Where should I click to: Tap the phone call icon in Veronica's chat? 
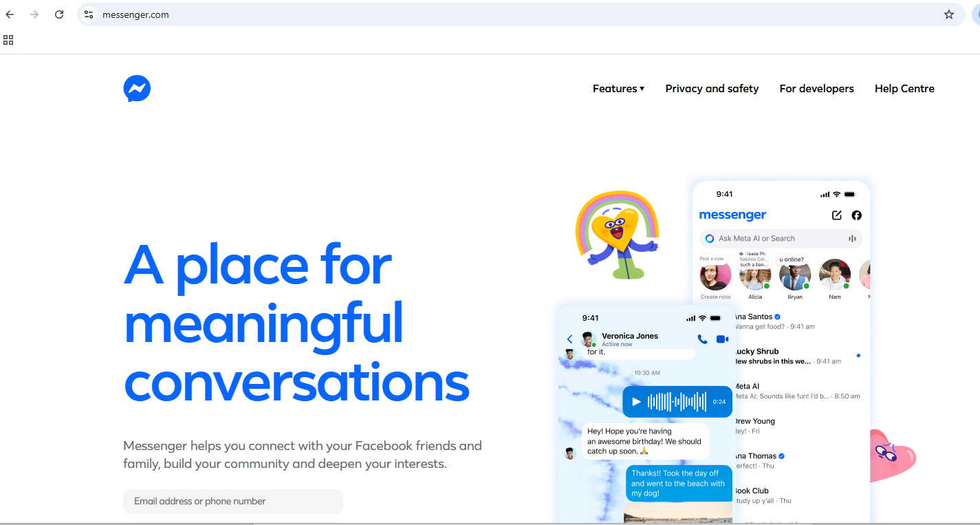[x=702, y=339]
